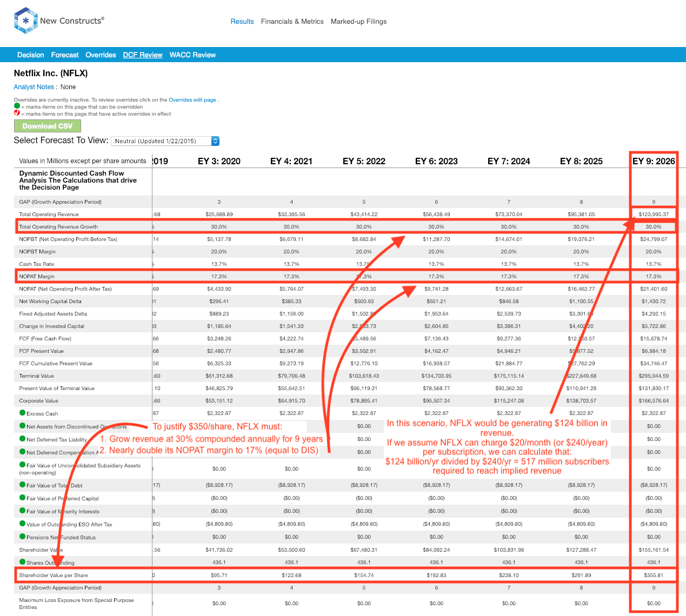Screen dimensions: 686x616
Task: Click the EY 6: 2023 column header
Action: tap(437, 161)
